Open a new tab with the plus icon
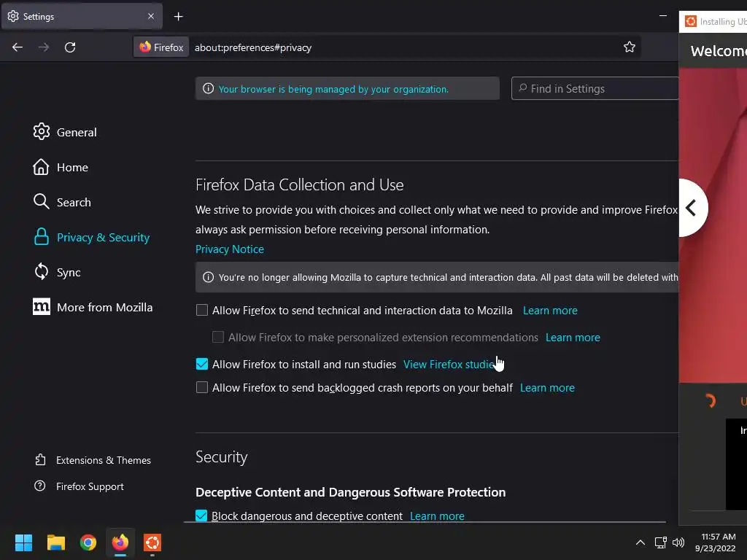747x560 pixels. [179, 16]
